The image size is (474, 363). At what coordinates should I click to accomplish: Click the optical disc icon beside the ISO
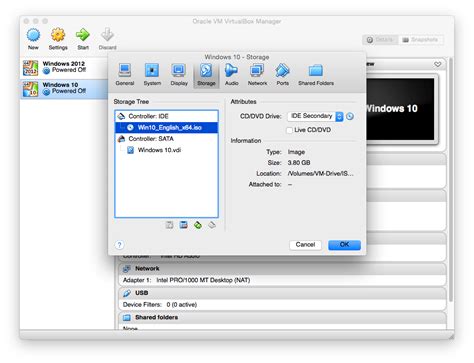[x=130, y=127]
